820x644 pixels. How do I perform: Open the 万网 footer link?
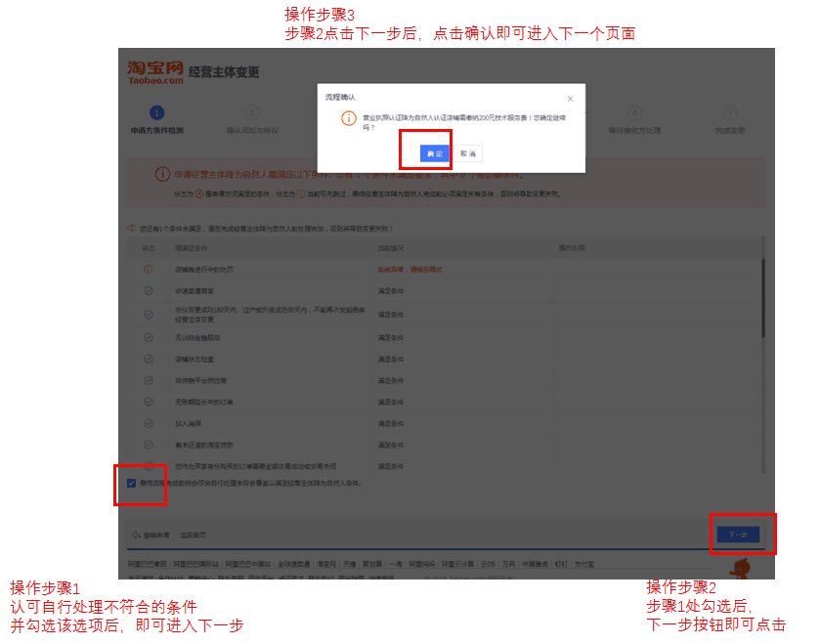(508, 564)
